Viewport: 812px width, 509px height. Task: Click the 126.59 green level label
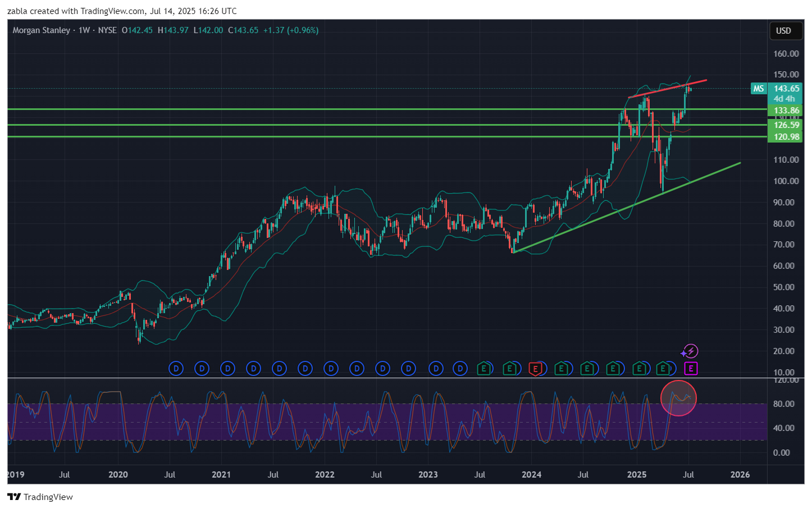tap(786, 125)
